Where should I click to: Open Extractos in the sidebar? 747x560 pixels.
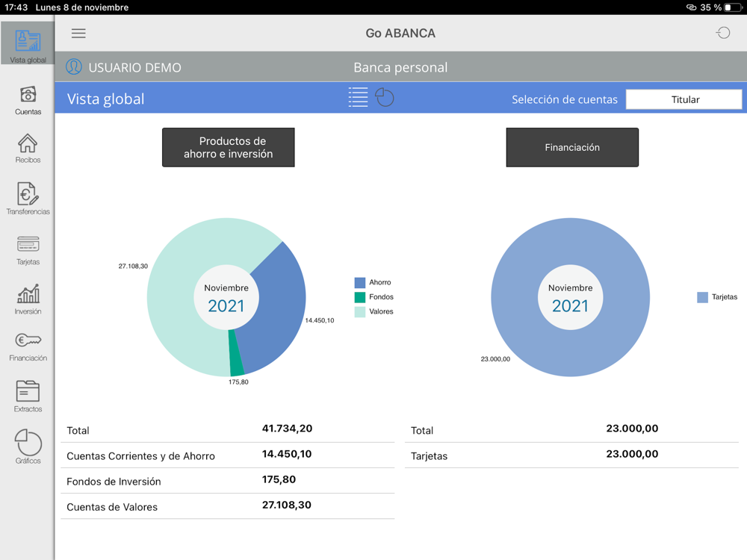click(x=28, y=396)
